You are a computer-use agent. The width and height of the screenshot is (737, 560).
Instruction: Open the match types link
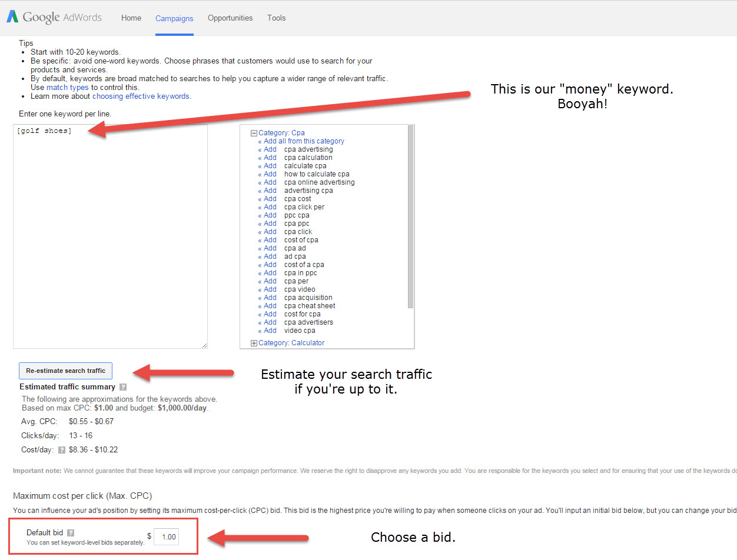(x=67, y=86)
